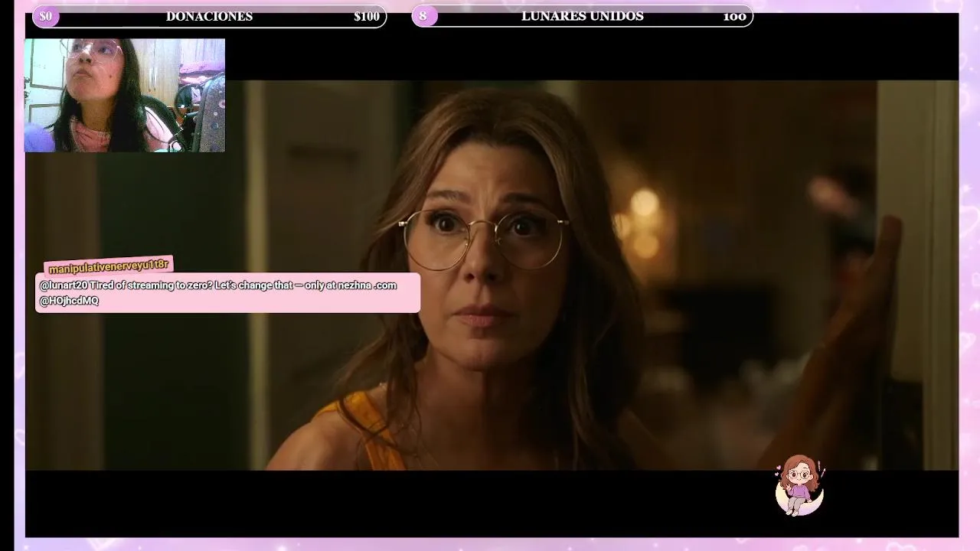The image size is (980, 551).
Task: Click the username tag manipulativenerveyu1t8r
Action: click(x=109, y=266)
